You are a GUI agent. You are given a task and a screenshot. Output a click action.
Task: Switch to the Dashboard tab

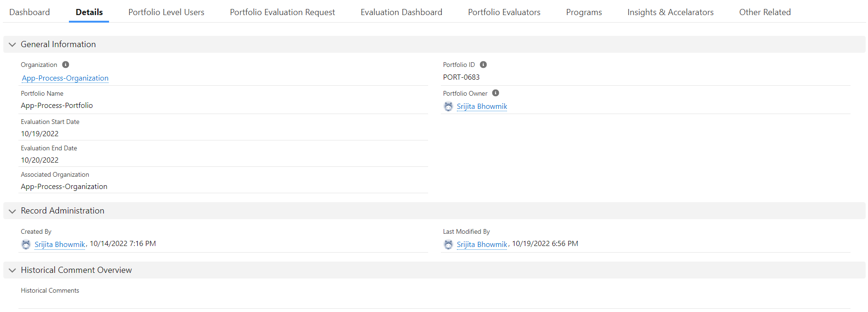point(29,12)
